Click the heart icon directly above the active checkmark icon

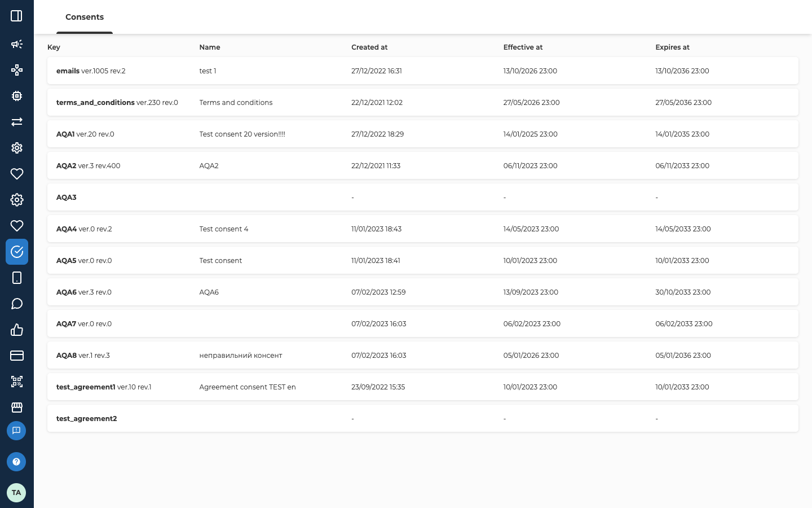[x=17, y=226]
